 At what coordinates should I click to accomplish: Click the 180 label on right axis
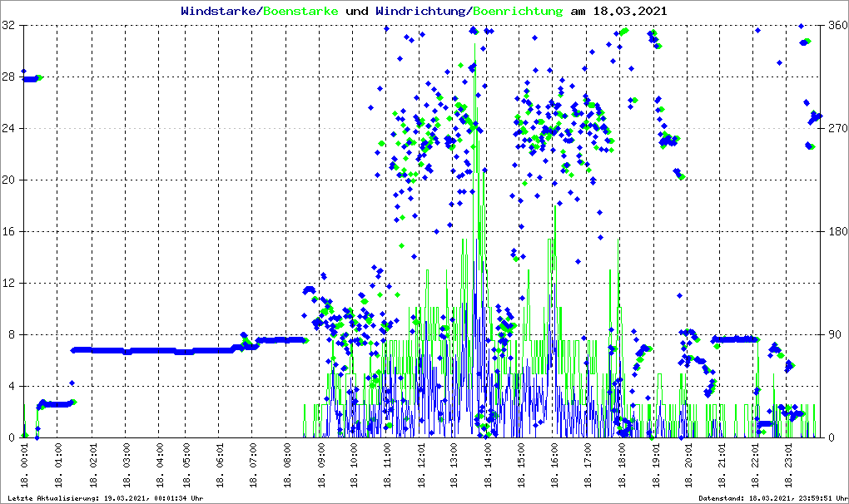(x=837, y=231)
